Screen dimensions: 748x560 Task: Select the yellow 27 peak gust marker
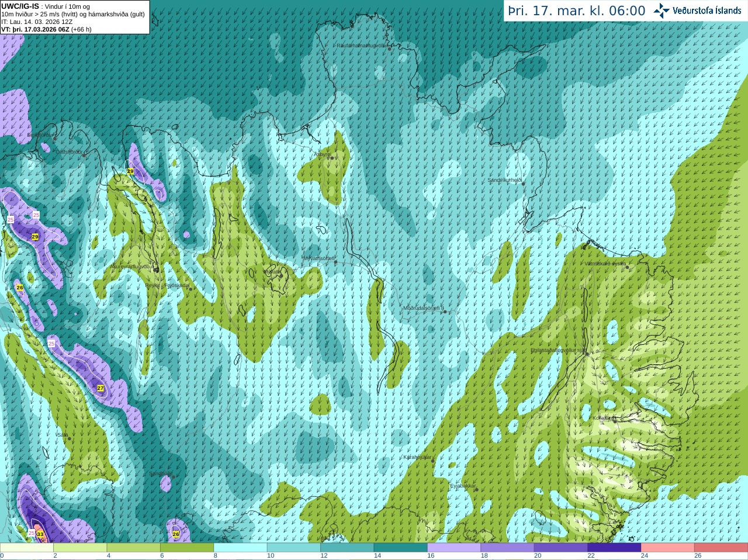point(101,388)
